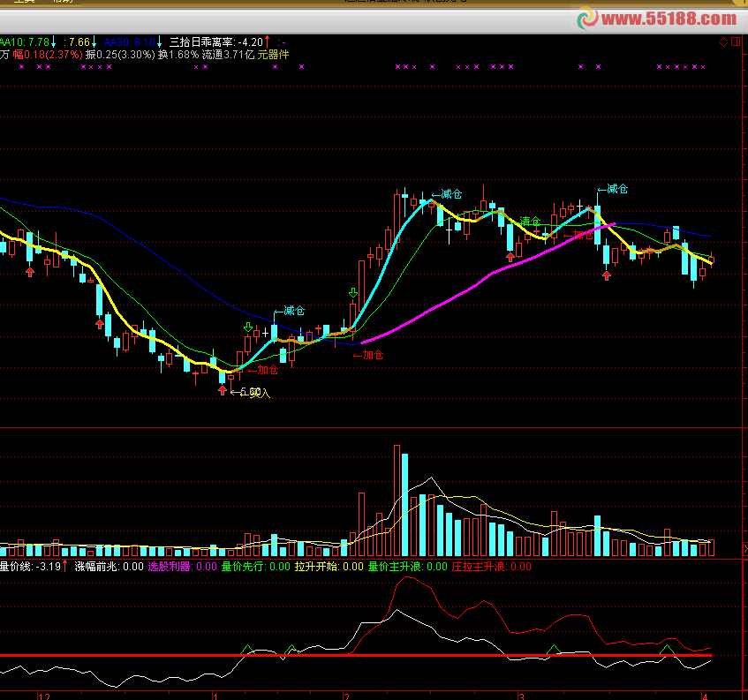Select the 选股利器 indicator label
Viewport: 748px width, 700px height.
[x=169, y=567]
